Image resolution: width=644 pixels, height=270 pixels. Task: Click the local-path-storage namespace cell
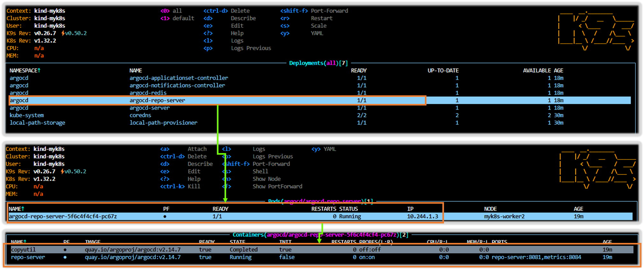[x=37, y=123]
